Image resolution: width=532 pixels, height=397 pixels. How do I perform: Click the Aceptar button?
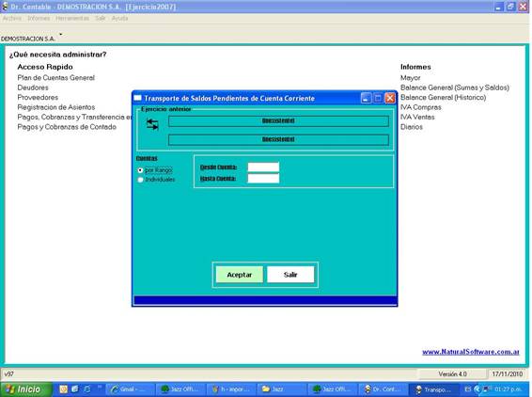pos(240,275)
